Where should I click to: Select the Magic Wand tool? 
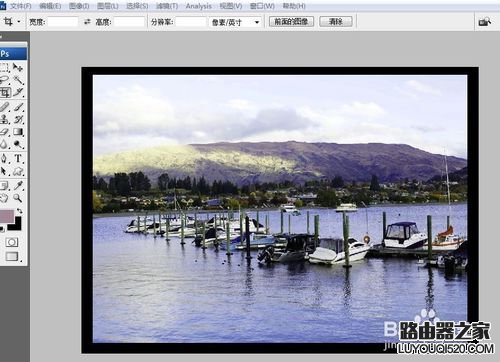[18, 80]
